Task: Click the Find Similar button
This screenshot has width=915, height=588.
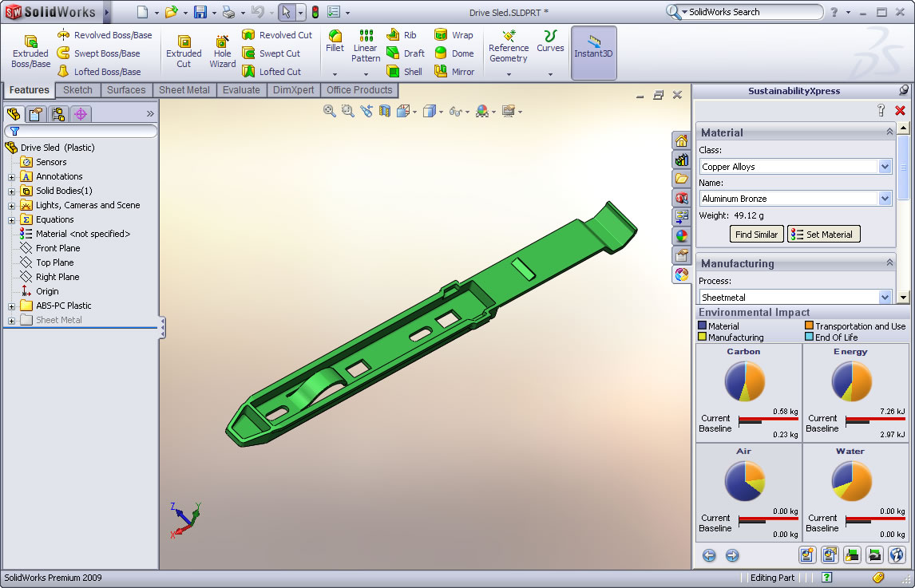Action: point(755,234)
